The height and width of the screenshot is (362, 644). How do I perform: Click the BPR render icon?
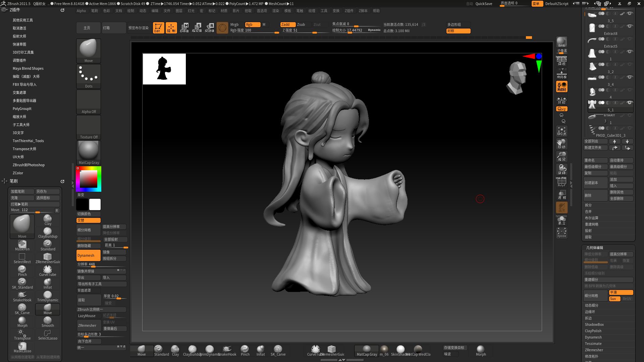[x=561, y=42]
